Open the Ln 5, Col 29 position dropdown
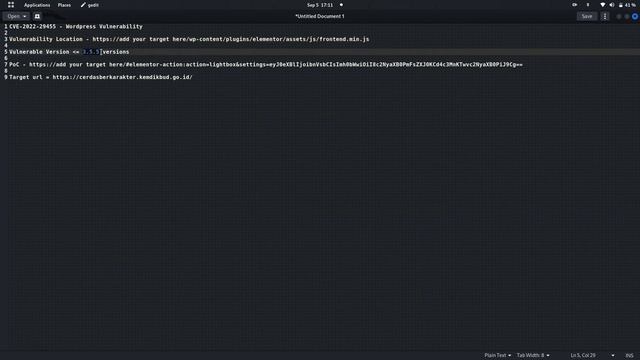The image size is (640, 360). click(592, 356)
